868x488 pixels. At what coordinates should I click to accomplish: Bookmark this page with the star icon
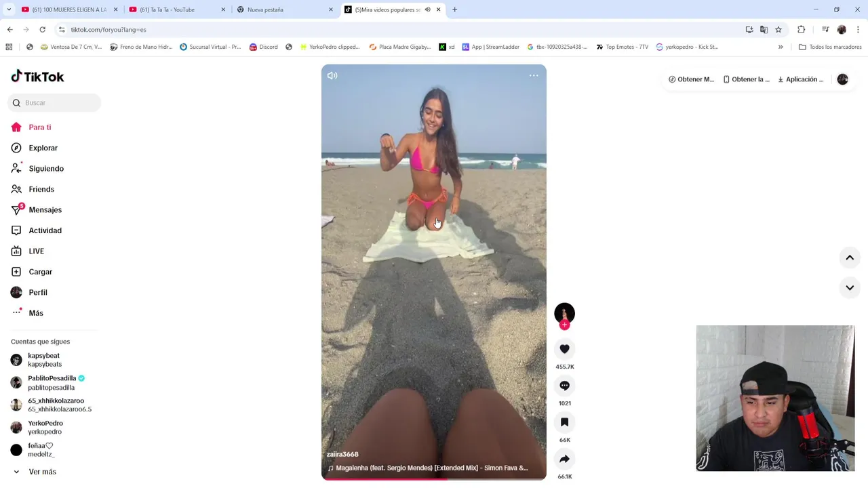[x=778, y=30]
